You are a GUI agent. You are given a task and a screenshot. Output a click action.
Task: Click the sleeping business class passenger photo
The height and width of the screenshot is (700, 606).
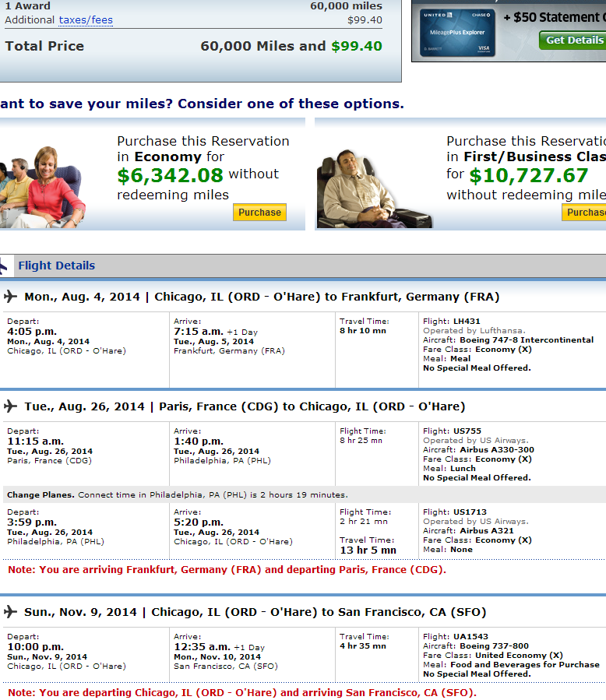[x=374, y=189]
